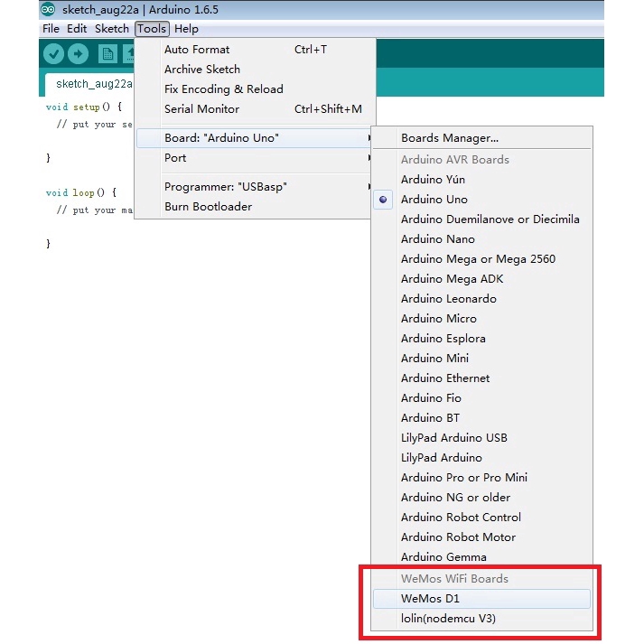
Task: Open the File menu
Action: coord(51,29)
